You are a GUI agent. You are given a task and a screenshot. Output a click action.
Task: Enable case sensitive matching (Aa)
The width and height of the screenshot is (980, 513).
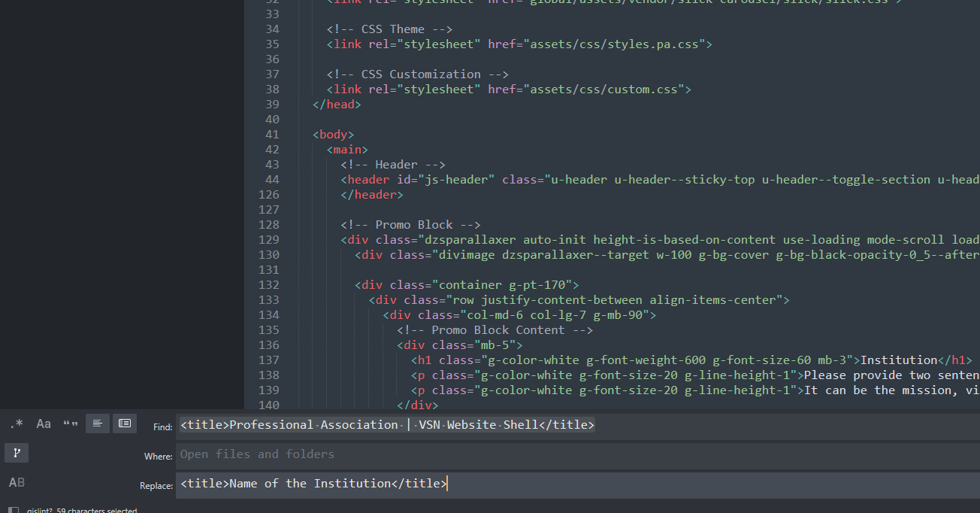pyautogui.click(x=44, y=424)
